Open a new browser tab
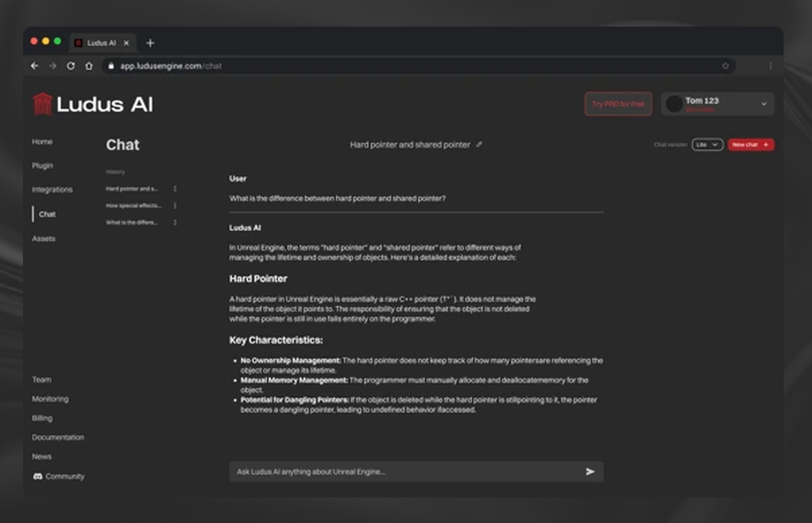Viewport: 812px width, 523px height. [x=150, y=43]
